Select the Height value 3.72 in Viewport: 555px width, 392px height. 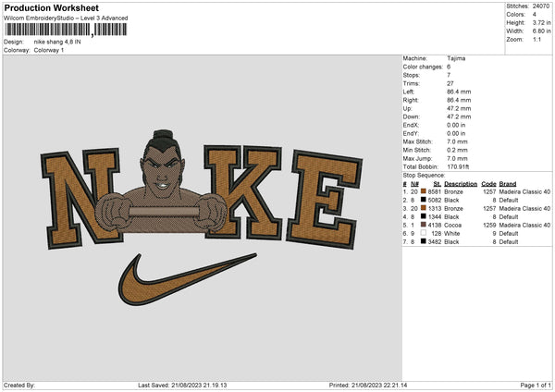(541, 22)
